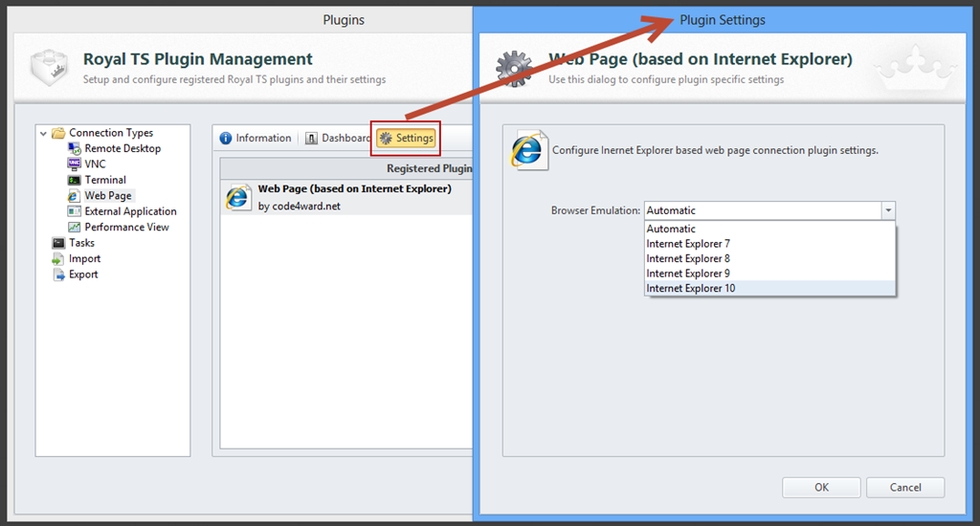
Task: Choose Internet Explorer 7 option
Action: (770, 244)
